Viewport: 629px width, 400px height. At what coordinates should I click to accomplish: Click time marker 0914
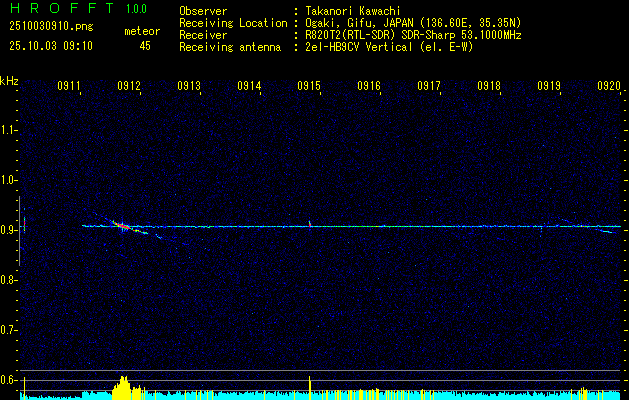249,85
